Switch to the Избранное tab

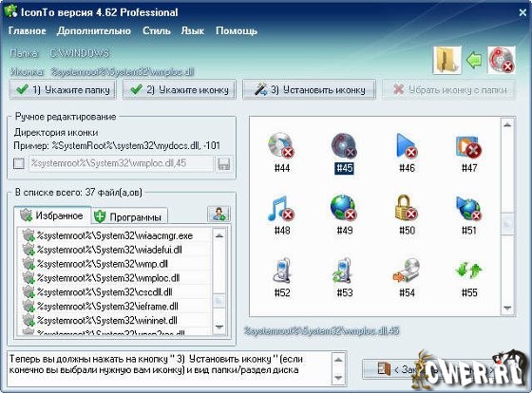(52, 215)
